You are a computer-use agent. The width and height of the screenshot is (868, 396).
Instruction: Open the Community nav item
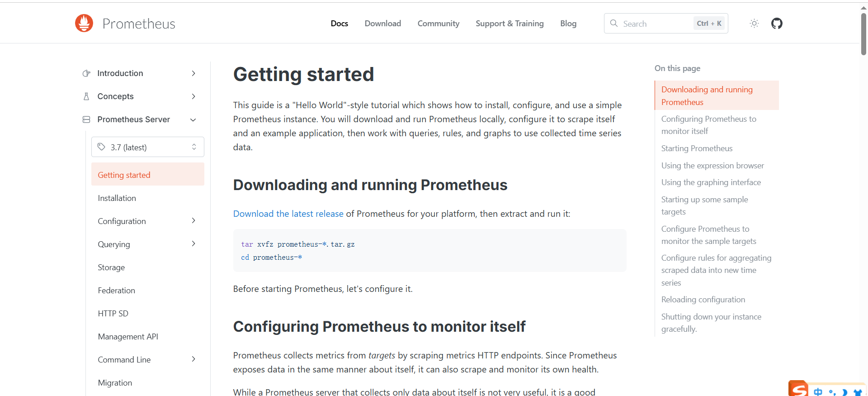(439, 24)
